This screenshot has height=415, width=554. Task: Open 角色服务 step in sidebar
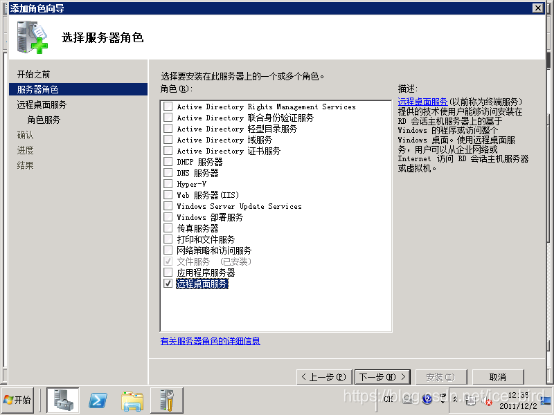(44, 120)
